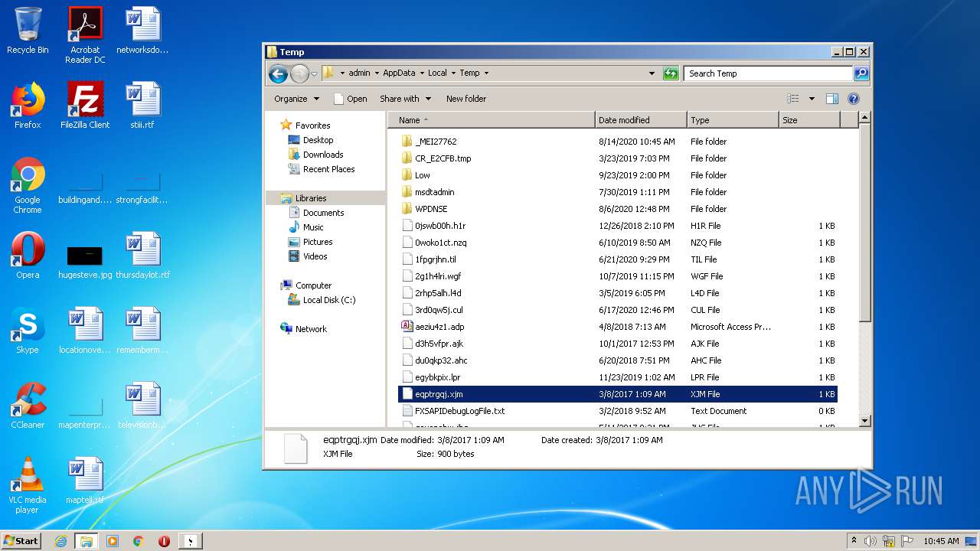Open view options dropdown arrow
Viewport: 980px width, 551px height.
pyautogui.click(x=812, y=99)
